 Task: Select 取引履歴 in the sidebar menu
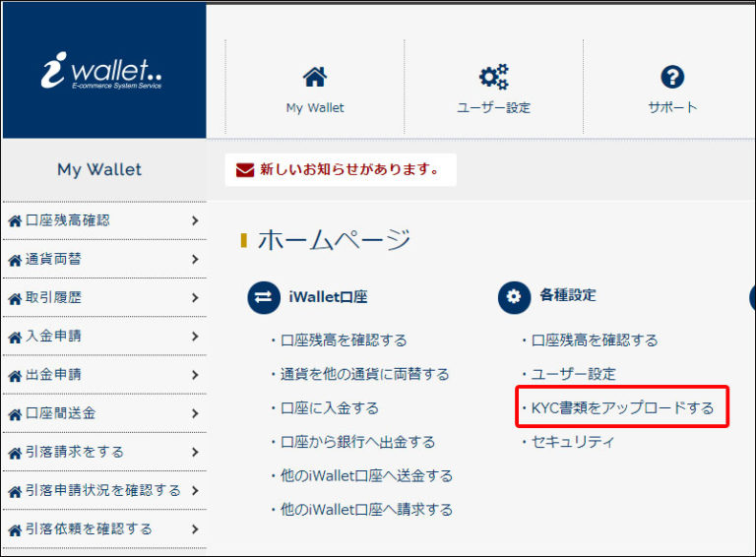pyautogui.click(x=104, y=298)
